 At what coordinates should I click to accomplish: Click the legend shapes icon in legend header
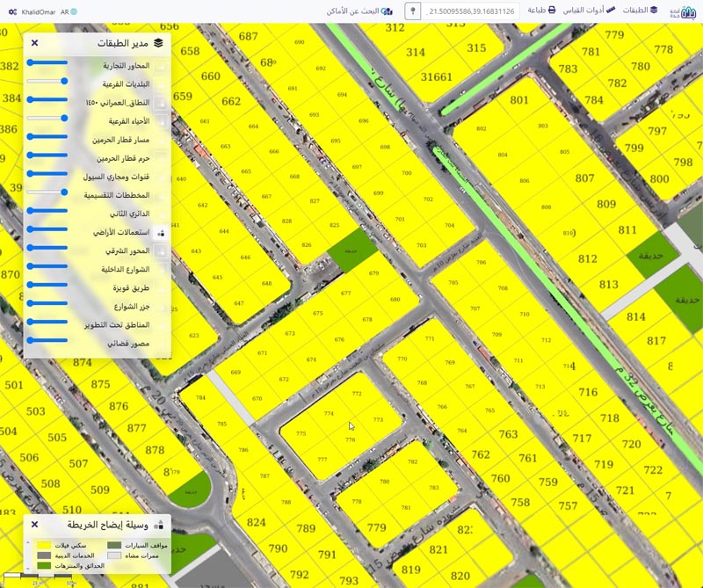[x=159, y=525]
